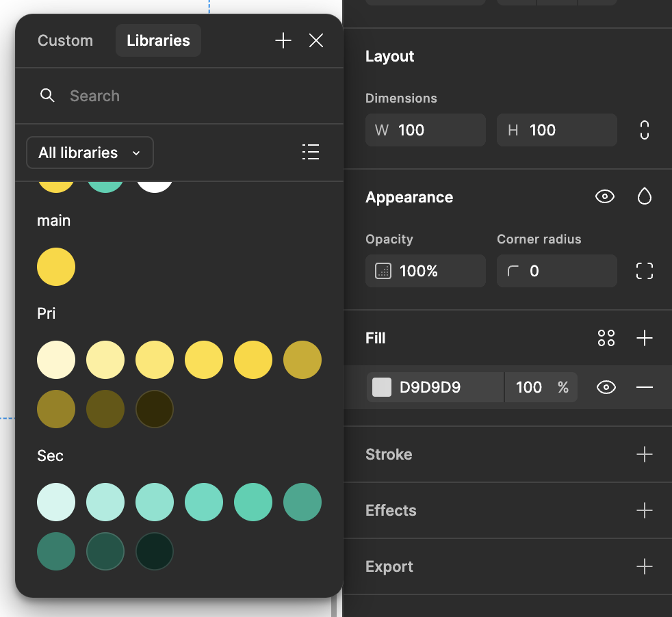Switch to list view in libraries
672x617 pixels.
[311, 152]
